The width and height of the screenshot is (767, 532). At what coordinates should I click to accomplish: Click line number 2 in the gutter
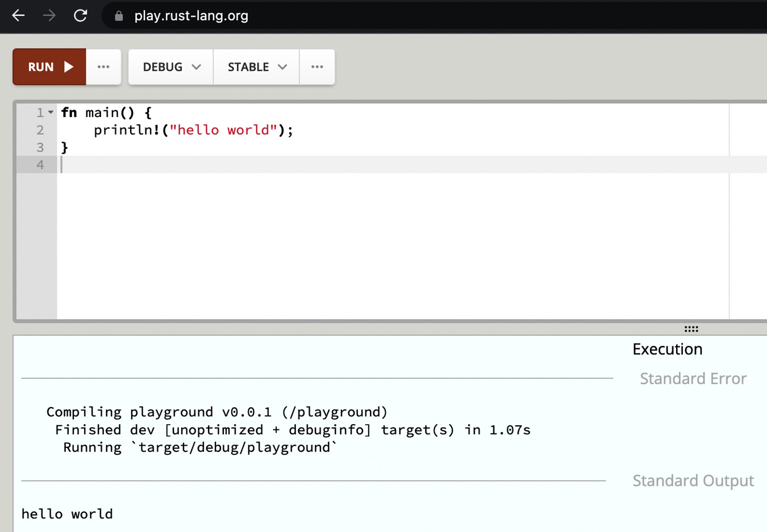pyautogui.click(x=40, y=130)
